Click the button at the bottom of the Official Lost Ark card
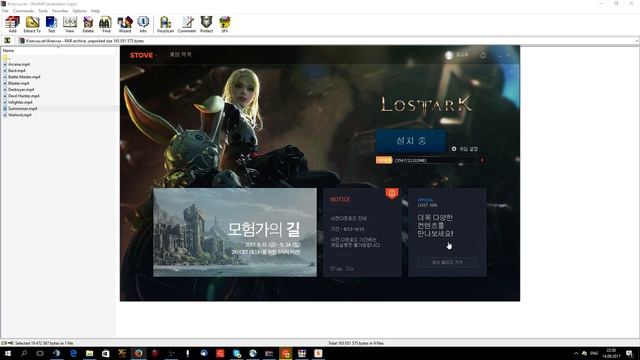Image resolution: width=640 pixels, height=360 pixels. [447, 262]
